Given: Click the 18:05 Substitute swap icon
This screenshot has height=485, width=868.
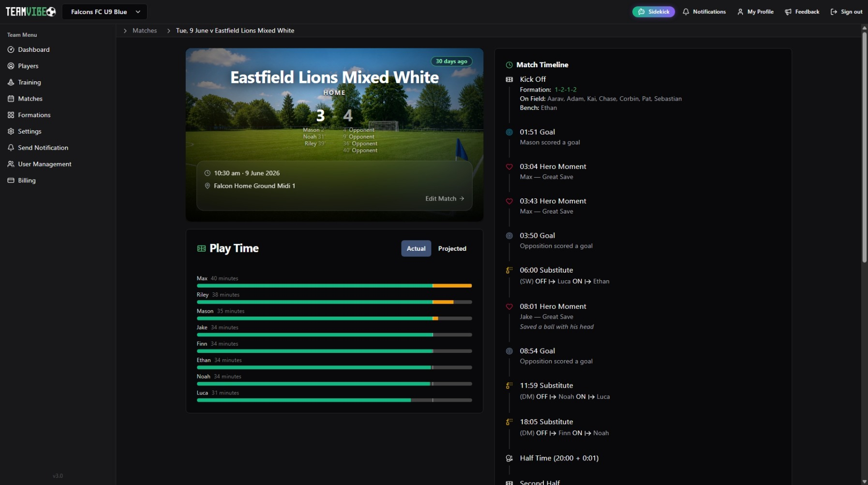Looking at the screenshot, I should [x=509, y=422].
